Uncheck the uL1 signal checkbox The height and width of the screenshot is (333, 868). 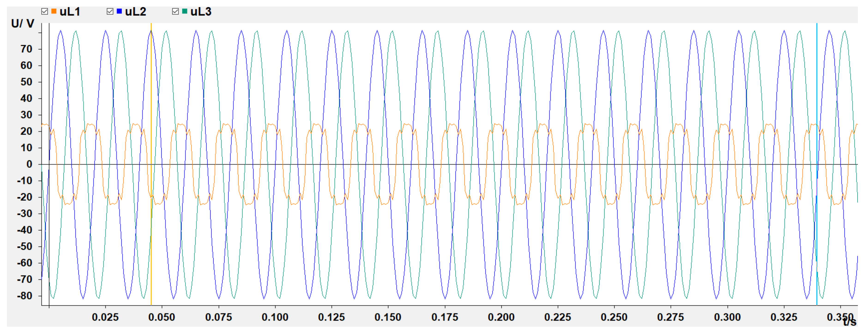[x=45, y=12]
